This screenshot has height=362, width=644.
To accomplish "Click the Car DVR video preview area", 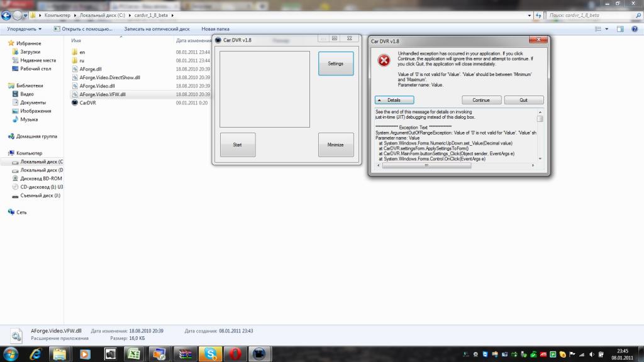I will click(265, 89).
